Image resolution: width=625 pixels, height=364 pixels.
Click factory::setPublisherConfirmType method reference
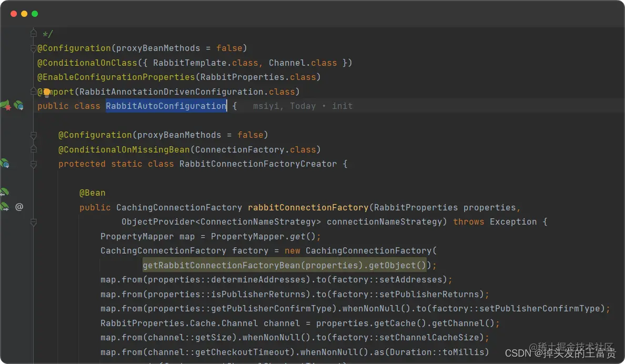tap(516, 309)
